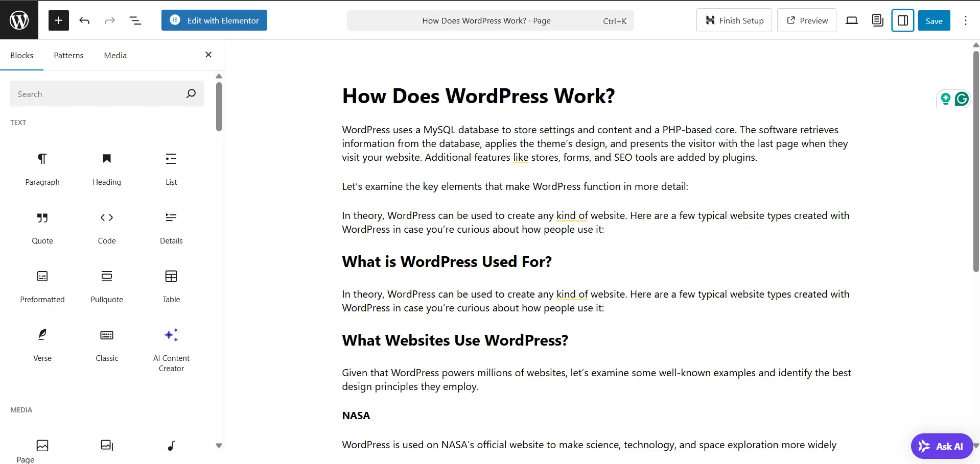
Task: Close the block inserter panel
Action: coord(208,55)
